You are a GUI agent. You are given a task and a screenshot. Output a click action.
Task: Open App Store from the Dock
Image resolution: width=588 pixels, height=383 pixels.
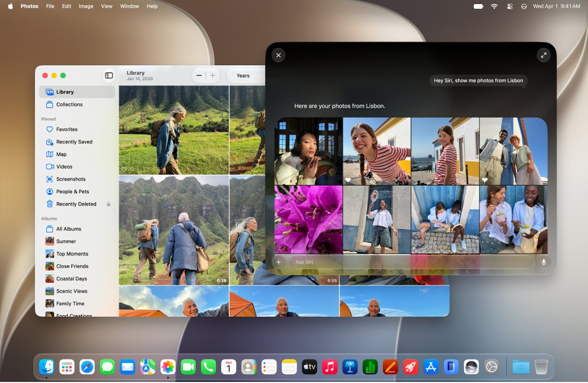click(x=431, y=367)
